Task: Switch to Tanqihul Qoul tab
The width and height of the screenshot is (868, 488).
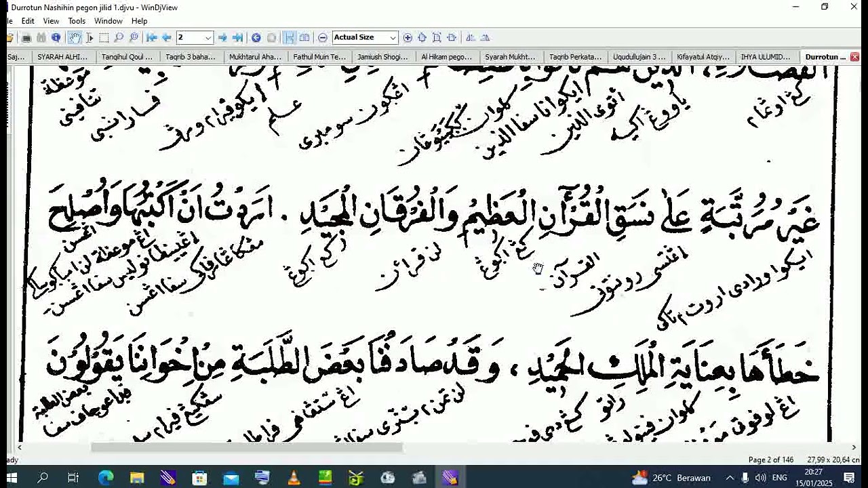Action: [127, 57]
